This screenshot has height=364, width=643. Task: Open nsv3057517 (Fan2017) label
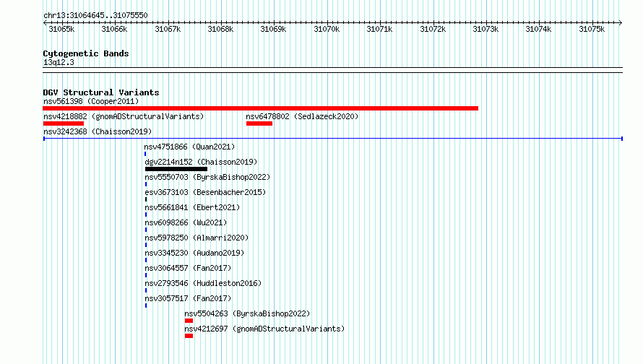point(188,298)
